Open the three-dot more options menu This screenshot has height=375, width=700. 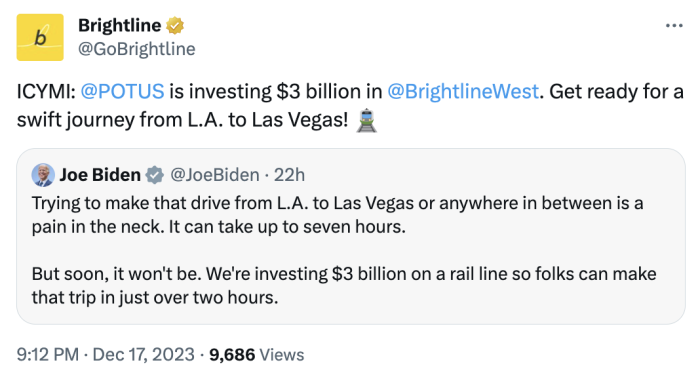(x=674, y=26)
